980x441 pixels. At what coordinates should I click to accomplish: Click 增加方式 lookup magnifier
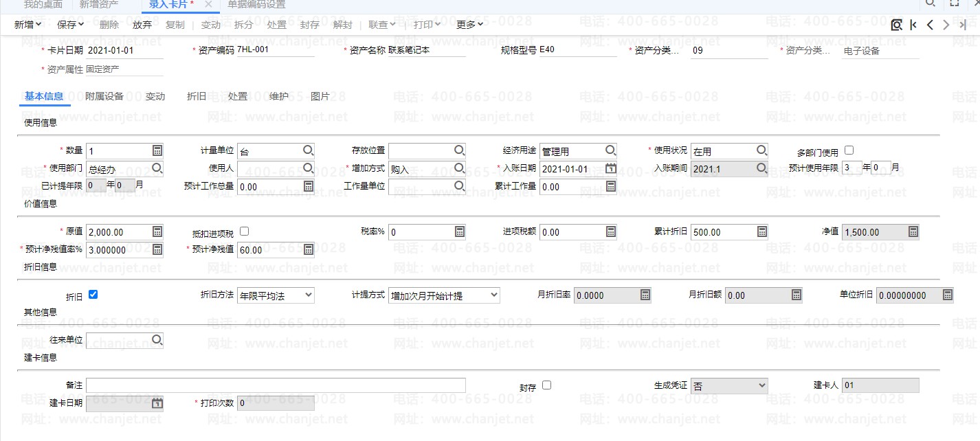tap(459, 168)
